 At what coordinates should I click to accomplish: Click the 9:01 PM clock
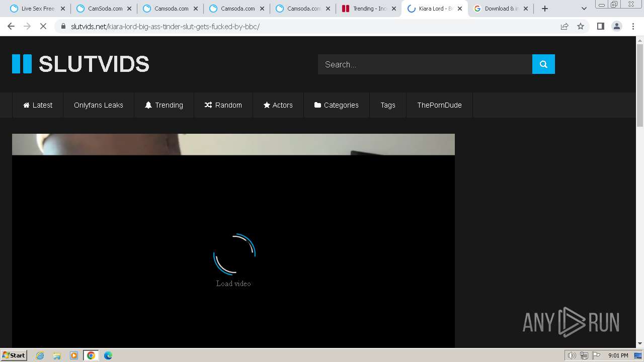(618, 355)
